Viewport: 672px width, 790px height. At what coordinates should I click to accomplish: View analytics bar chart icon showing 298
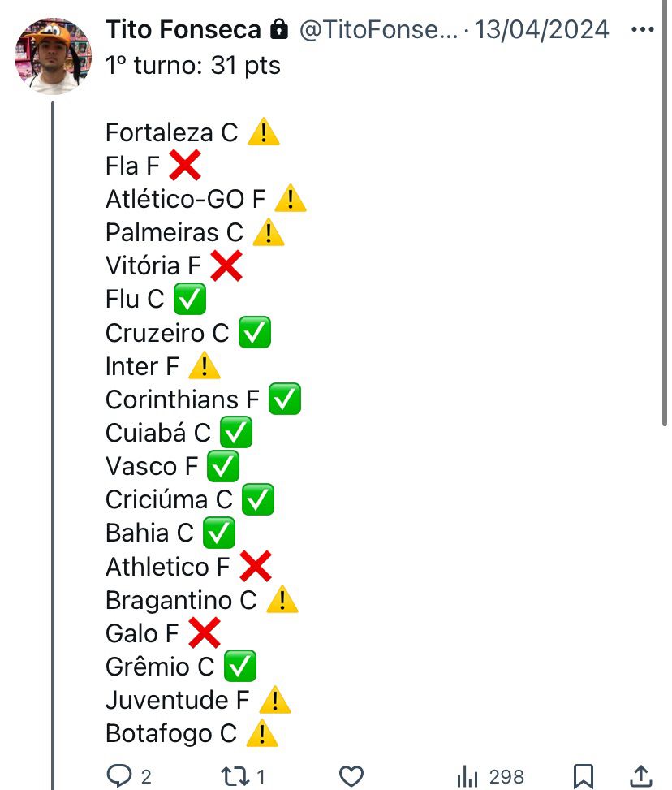tap(467, 776)
